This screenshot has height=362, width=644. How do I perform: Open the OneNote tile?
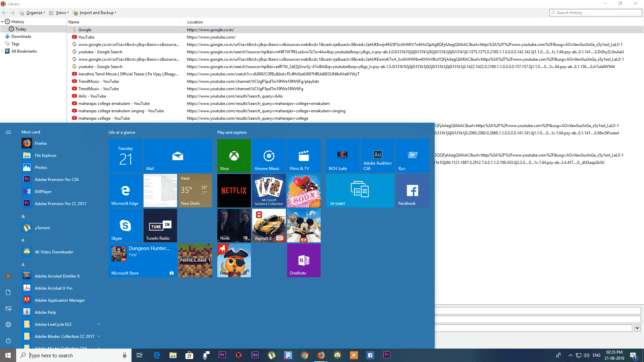click(x=304, y=260)
